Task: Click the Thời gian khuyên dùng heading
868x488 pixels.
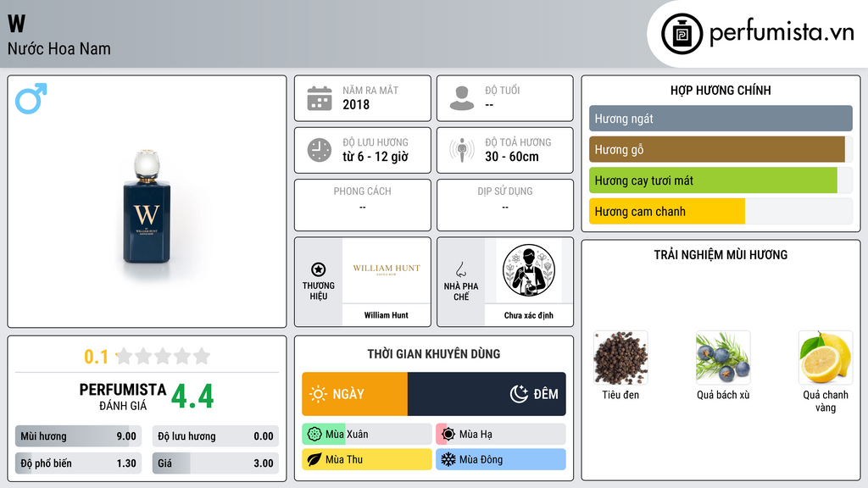Action: point(434,354)
